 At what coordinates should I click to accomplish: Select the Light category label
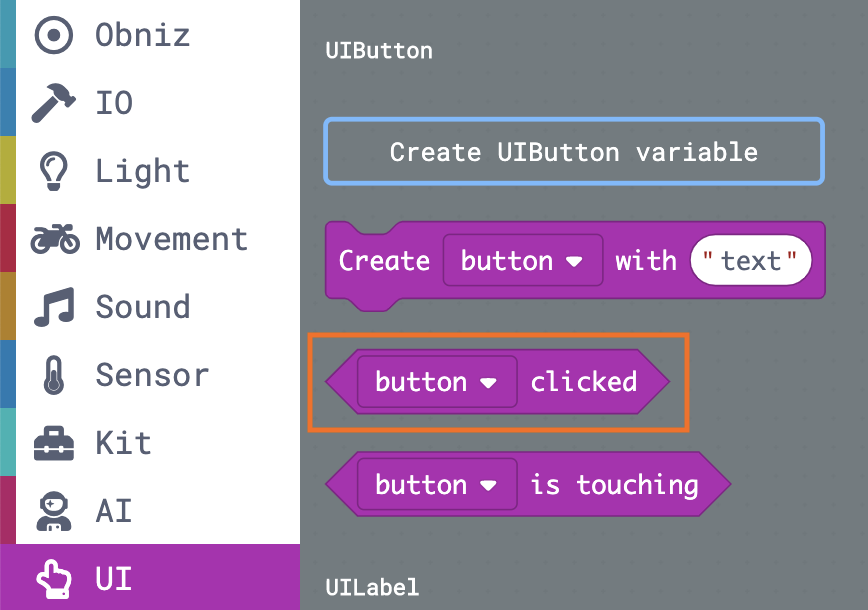click(143, 171)
